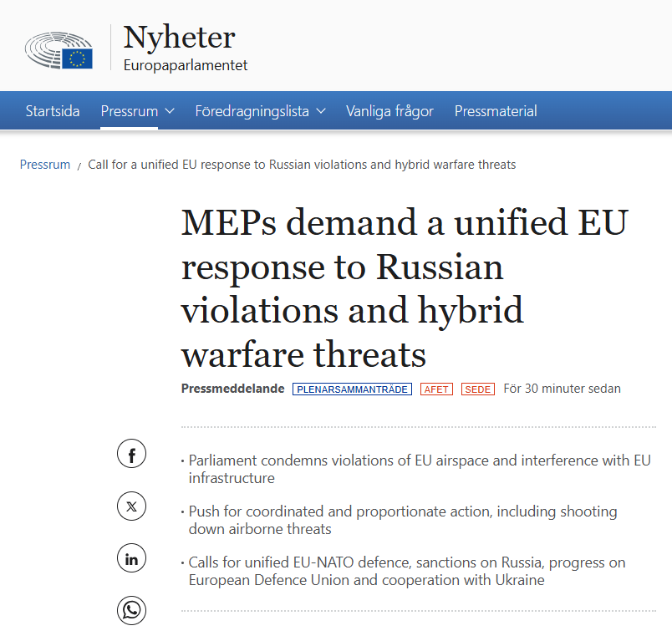
Task: Share article on Facebook
Action: pos(131,454)
